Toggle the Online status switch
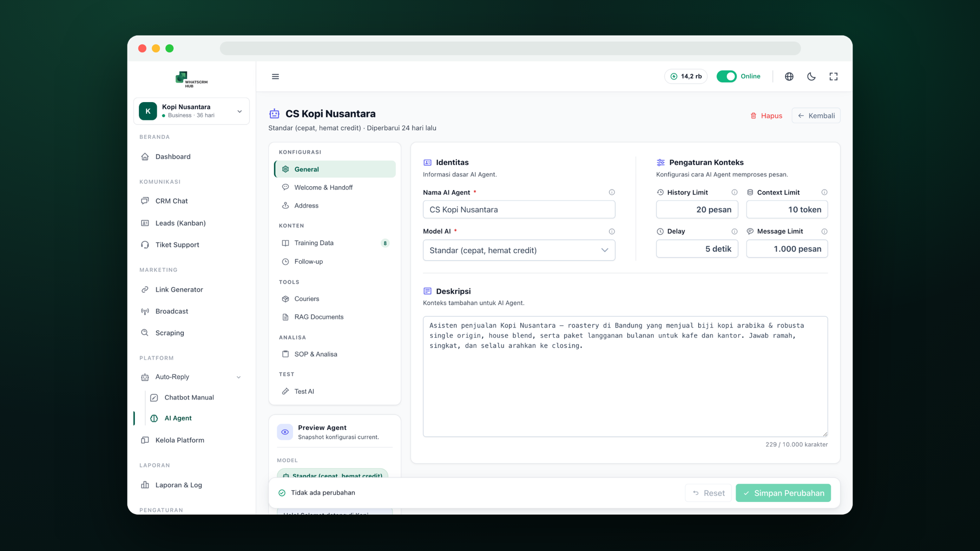Viewport: 980px width, 551px height. 726,77
